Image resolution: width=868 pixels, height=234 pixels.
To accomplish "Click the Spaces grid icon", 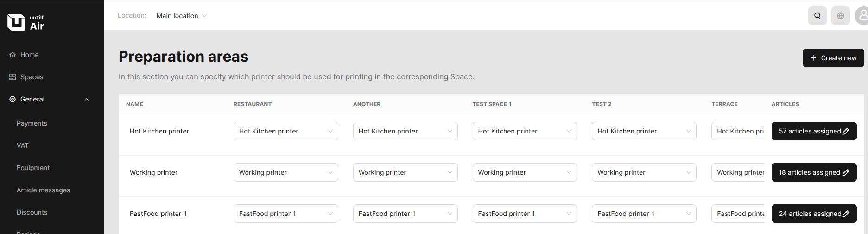I will (13, 77).
